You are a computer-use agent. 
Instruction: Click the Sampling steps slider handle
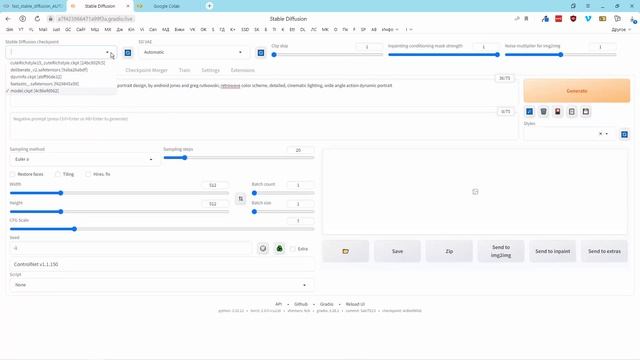[x=184, y=158]
